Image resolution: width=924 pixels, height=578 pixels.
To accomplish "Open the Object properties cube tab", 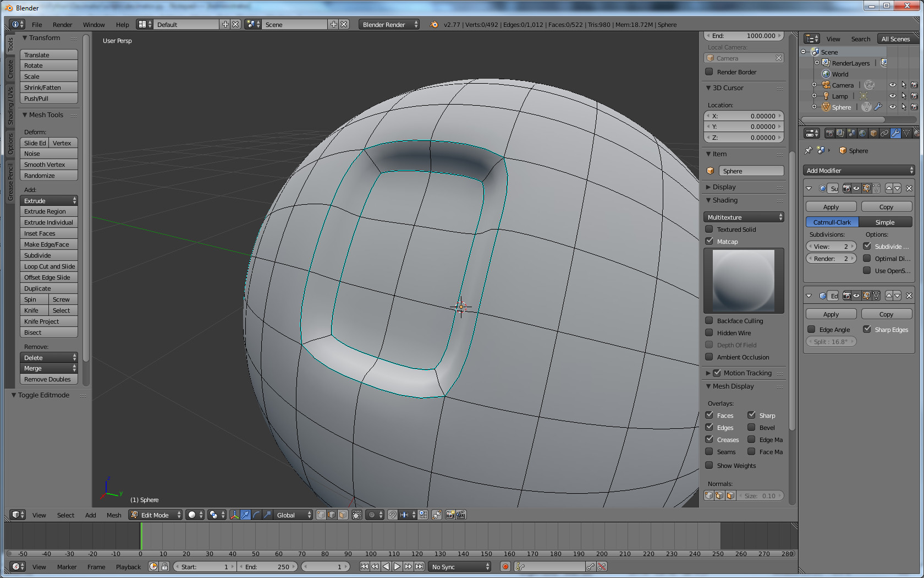I will click(873, 133).
